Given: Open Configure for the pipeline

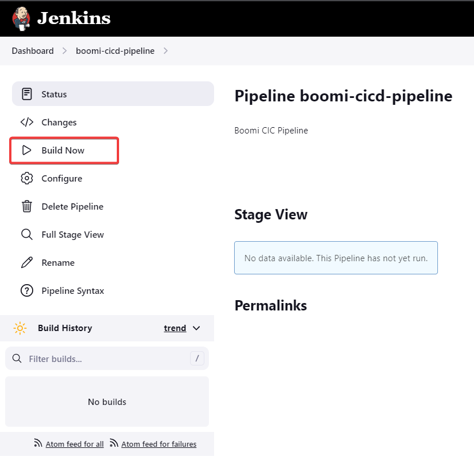Looking at the screenshot, I should [62, 179].
